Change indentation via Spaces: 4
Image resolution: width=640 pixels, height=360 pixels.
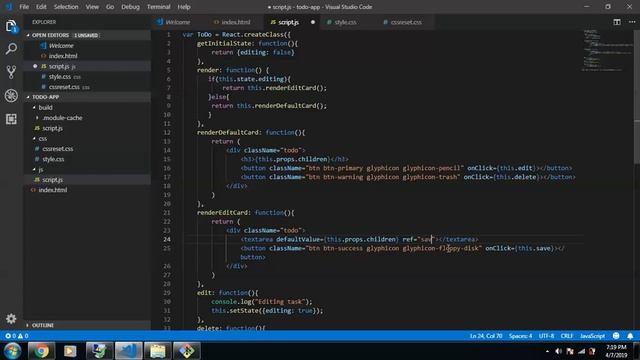click(x=520, y=336)
